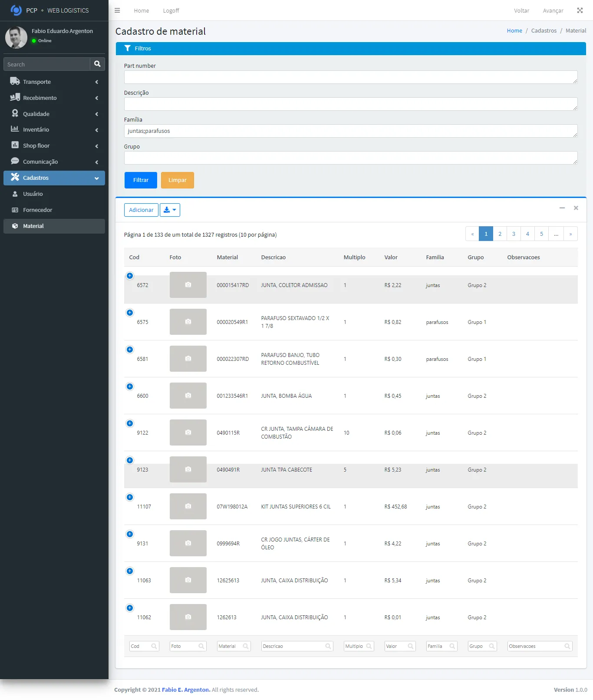Click photo placeholder of material 000020549R1
The image size is (593, 700).
tap(188, 322)
